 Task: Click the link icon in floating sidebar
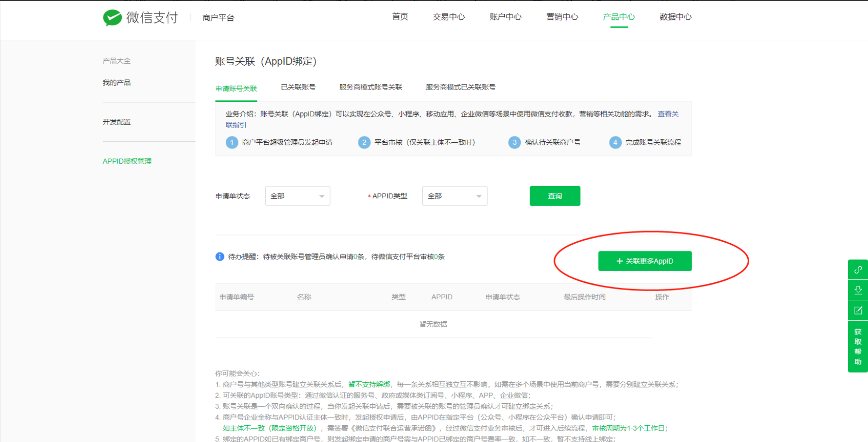(x=858, y=270)
